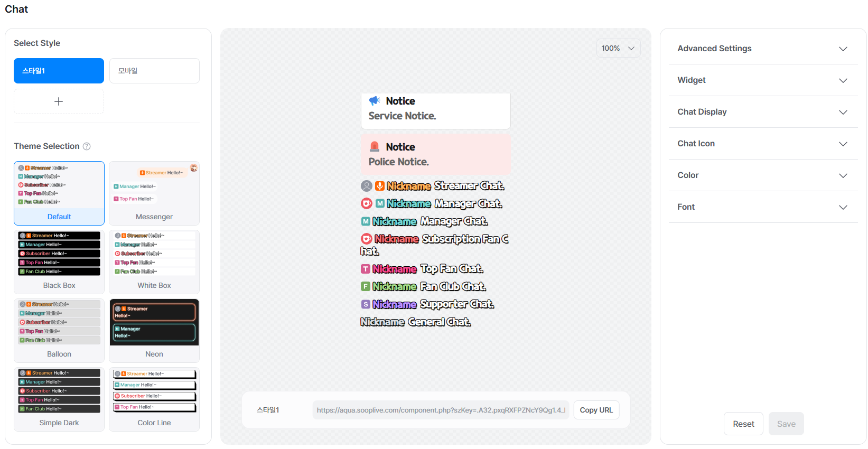The width and height of the screenshot is (868, 449).
Task: Click the widget URL text field
Action: pos(441,410)
